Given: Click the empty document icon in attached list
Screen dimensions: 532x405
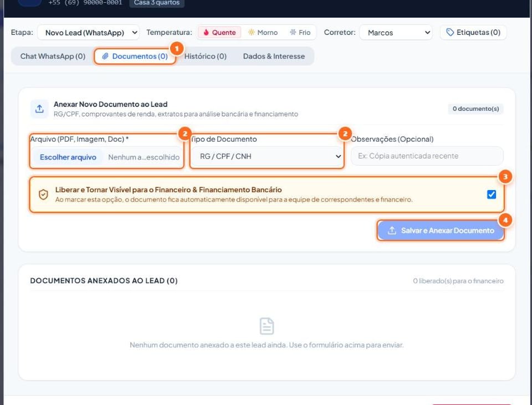Looking at the screenshot, I should (x=267, y=326).
